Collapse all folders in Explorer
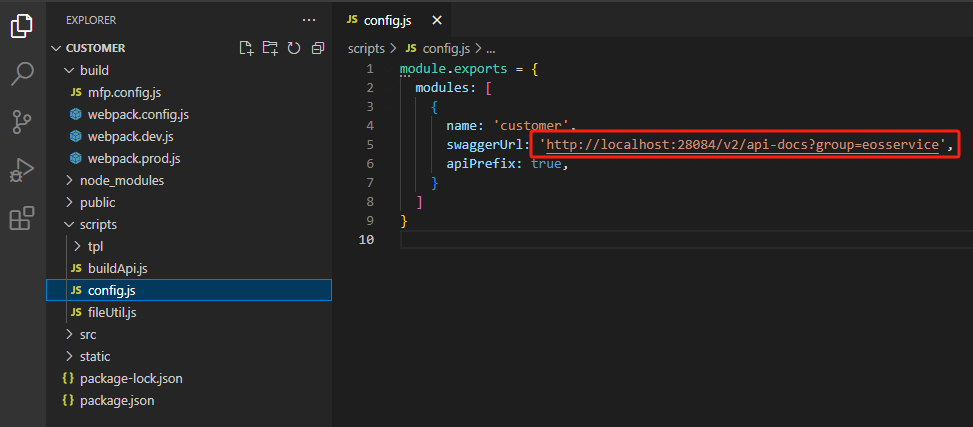Viewport: 973px width, 427px height. pyautogui.click(x=318, y=48)
